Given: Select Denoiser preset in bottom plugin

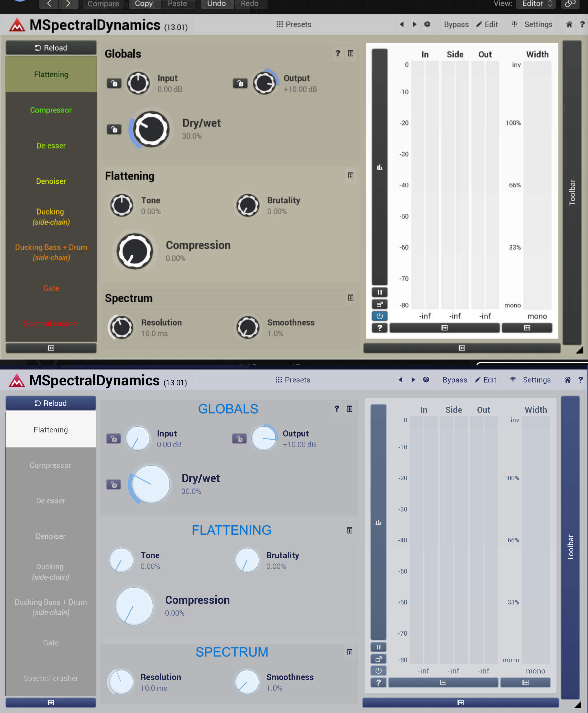Looking at the screenshot, I should click(x=51, y=536).
